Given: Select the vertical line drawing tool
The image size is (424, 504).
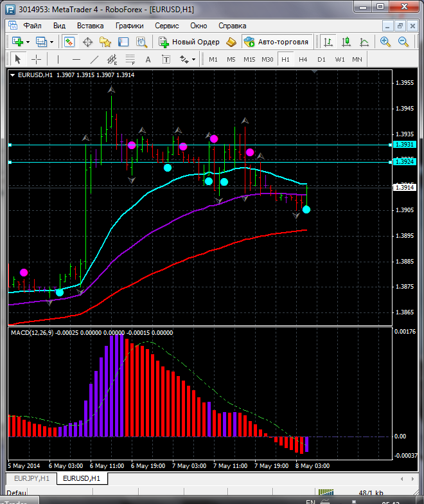Looking at the screenshot, I should [x=58, y=59].
